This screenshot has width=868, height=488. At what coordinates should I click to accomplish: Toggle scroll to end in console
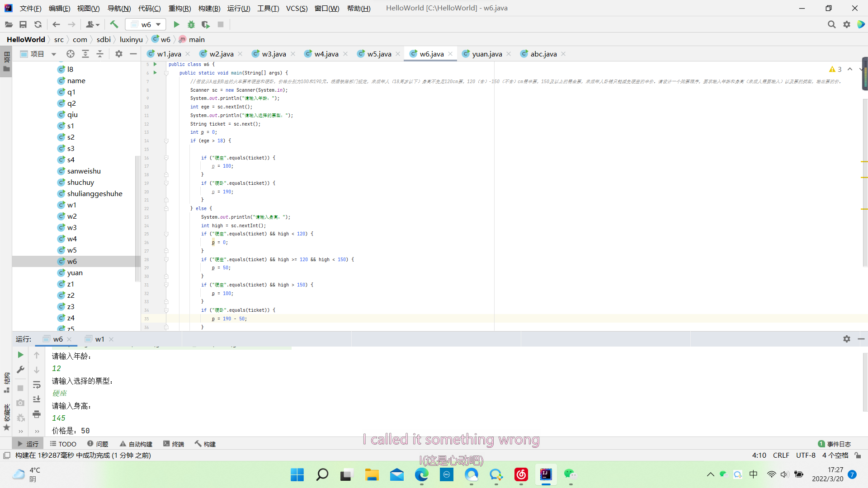pyautogui.click(x=37, y=399)
